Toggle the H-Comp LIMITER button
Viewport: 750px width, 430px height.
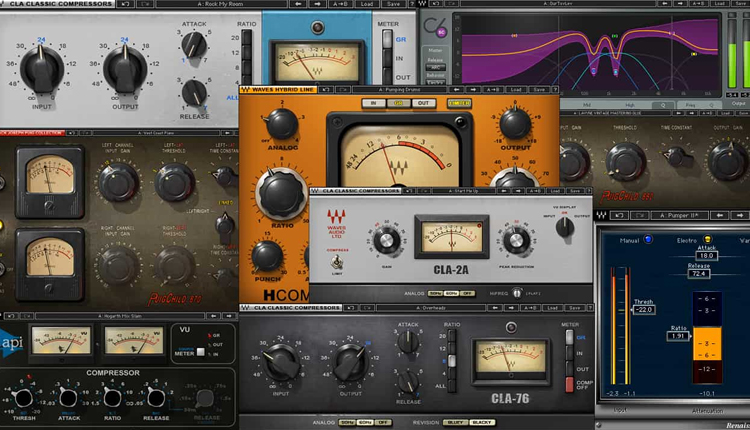[x=459, y=103]
